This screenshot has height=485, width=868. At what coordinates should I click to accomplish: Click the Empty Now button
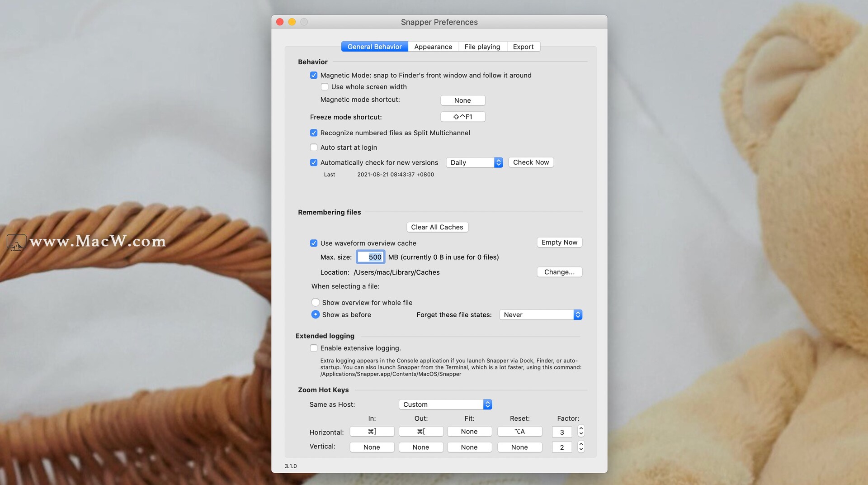coord(559,242)
